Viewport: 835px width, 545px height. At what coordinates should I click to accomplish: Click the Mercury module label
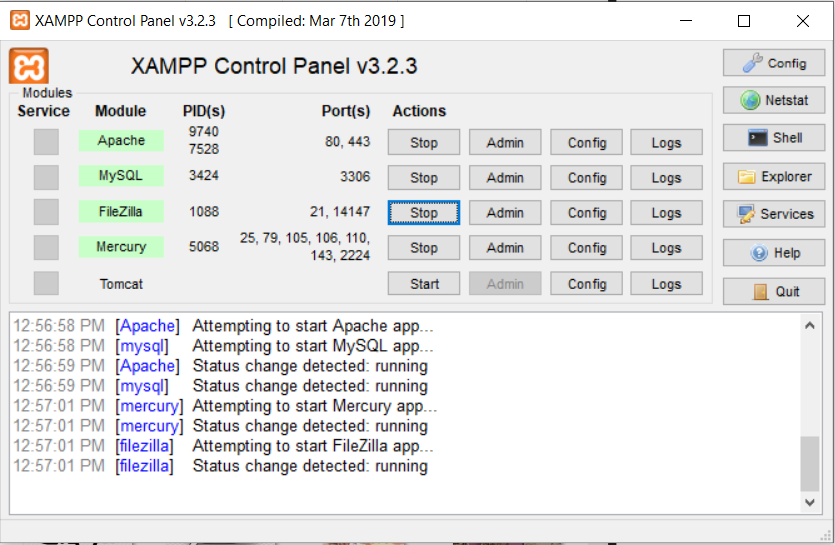point(121,247)
